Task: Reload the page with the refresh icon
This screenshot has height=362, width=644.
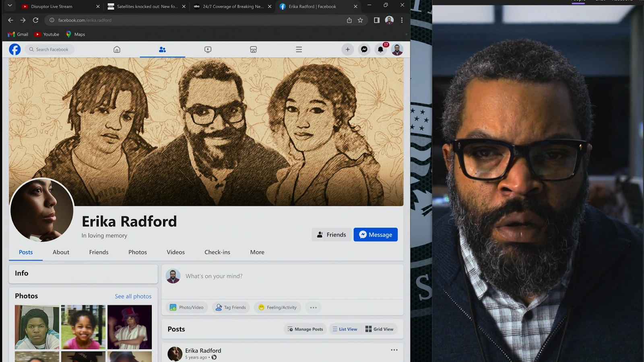Action: [x=35, y=20]
